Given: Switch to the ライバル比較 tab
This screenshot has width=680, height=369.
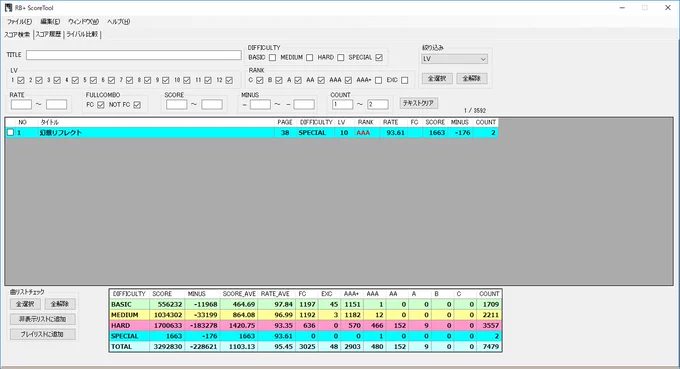Looking at the screenshot, I should click(x=82, y=34).
